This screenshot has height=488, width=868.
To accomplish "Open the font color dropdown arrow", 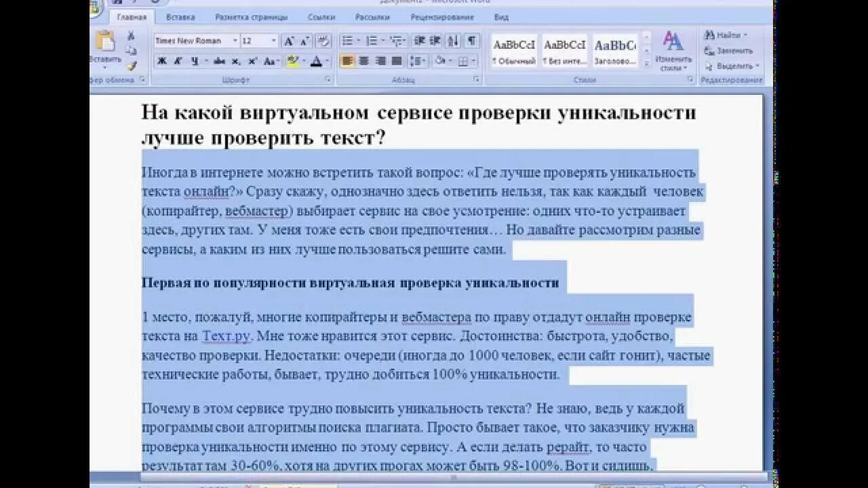I will (327, 61).
